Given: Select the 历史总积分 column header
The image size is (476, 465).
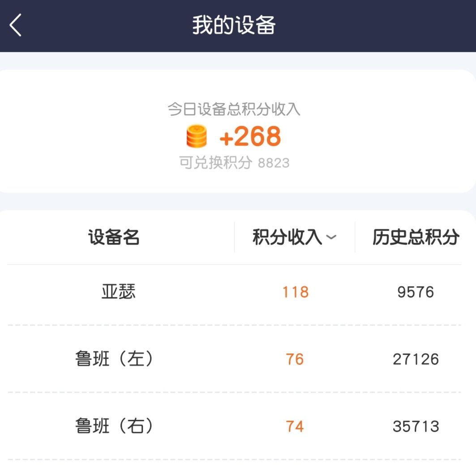Looking at the screenshot, I should (x=416, y=237).
